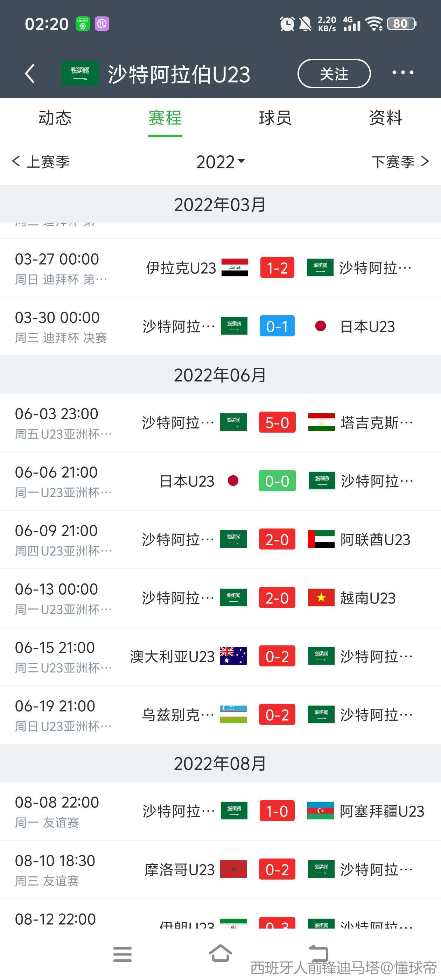Open the 2022 season dropdown
This screenshot has width=441, height=980.
(x=220, y=162)
